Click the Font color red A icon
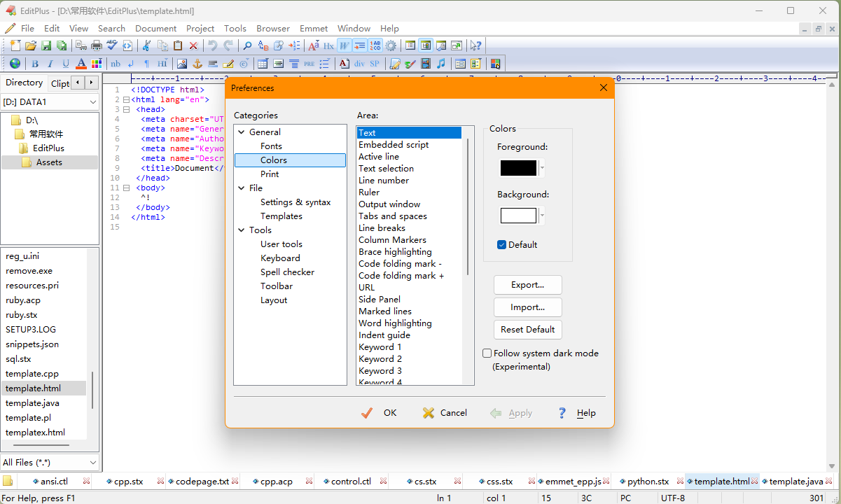The width and height of the screenshot is (841, 504). 81,64
